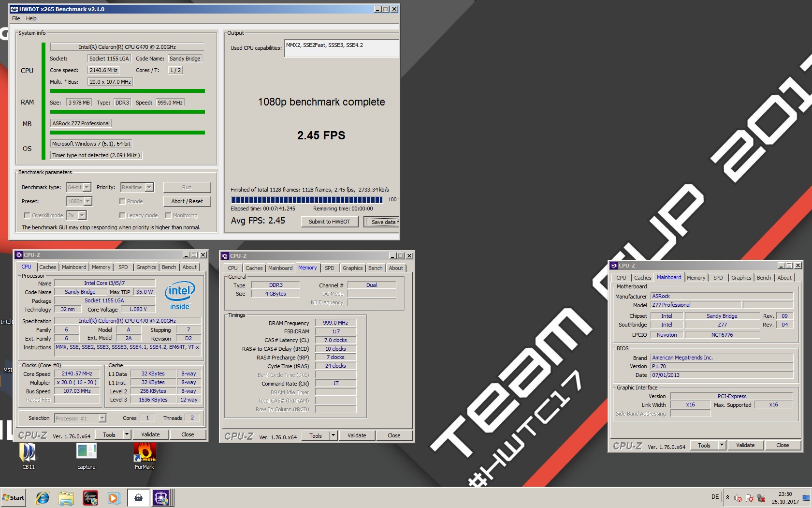Click the Submit to HWBOT button
812x508 pixels.
[330, 222]
